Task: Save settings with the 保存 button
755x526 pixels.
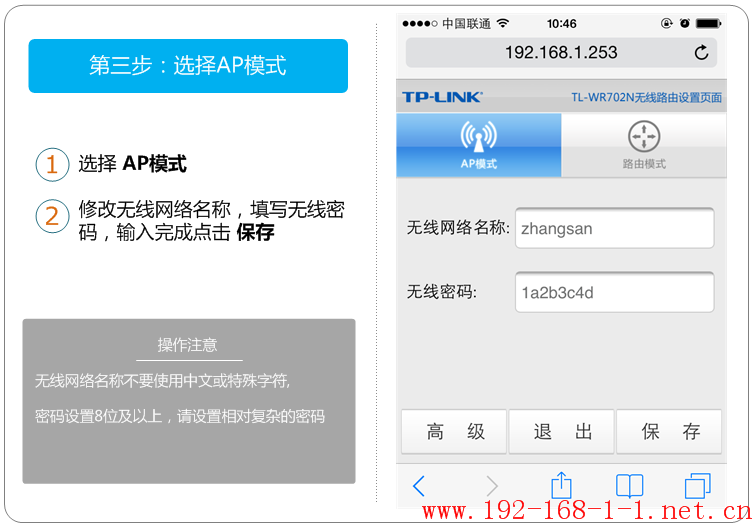Action: click(x=669, y=432)
